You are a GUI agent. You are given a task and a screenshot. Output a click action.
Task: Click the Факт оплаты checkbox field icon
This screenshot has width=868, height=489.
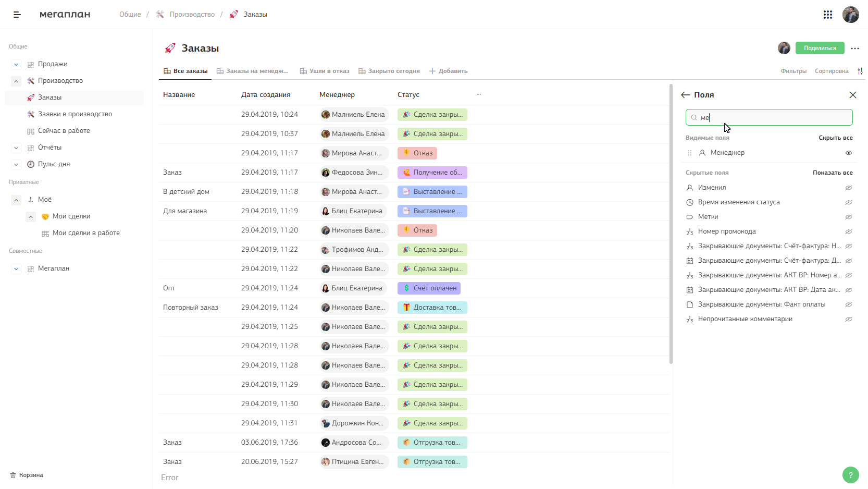coord(690,304)
